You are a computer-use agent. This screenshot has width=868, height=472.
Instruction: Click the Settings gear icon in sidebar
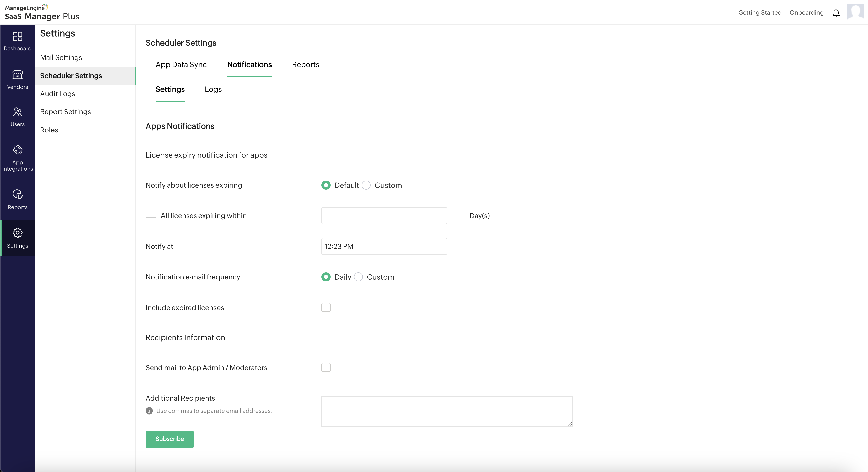point(18,233)
